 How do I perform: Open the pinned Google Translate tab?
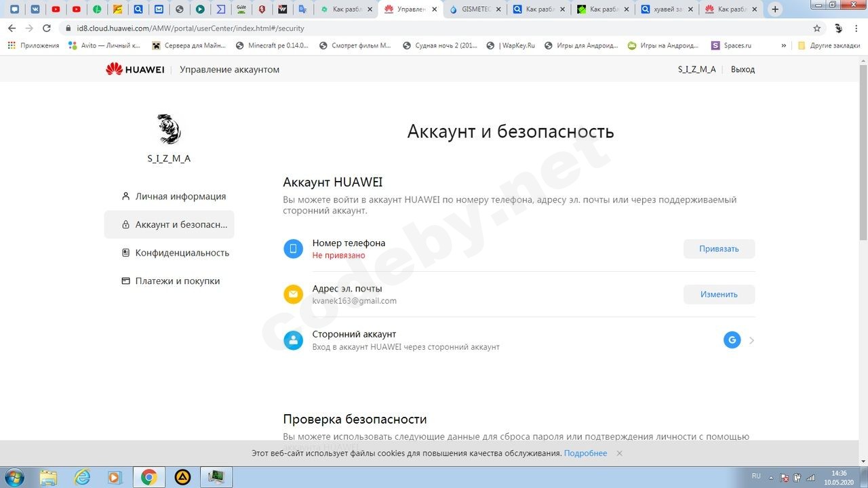[x=302, y=9]
